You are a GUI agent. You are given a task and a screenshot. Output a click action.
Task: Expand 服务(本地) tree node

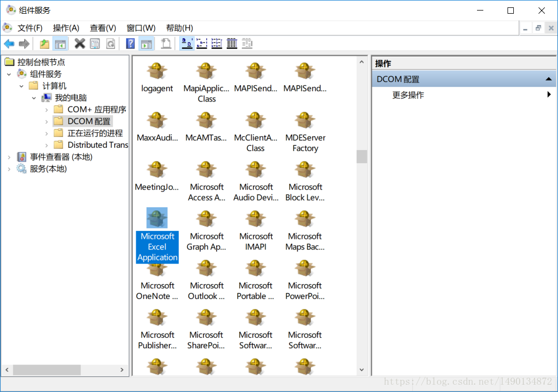coord(9,169)
